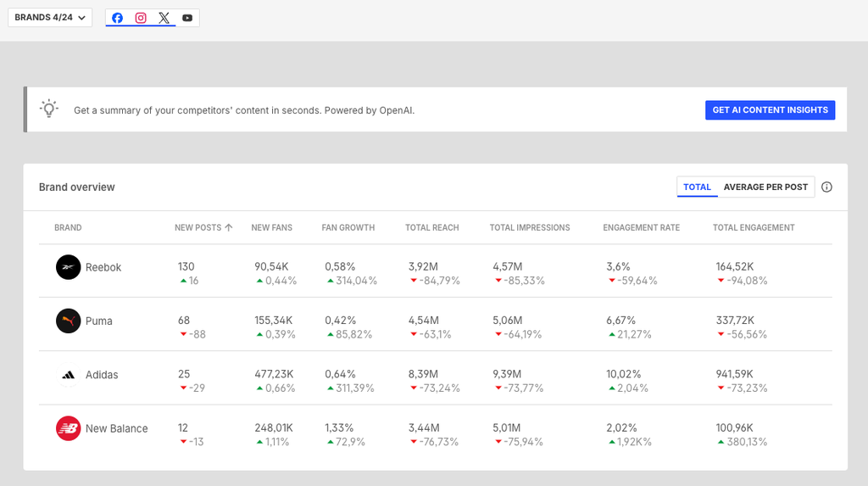Click the Puma brand logo
Image resolution: width=868 pixels, height=486 pixels.
click(68, 321)
